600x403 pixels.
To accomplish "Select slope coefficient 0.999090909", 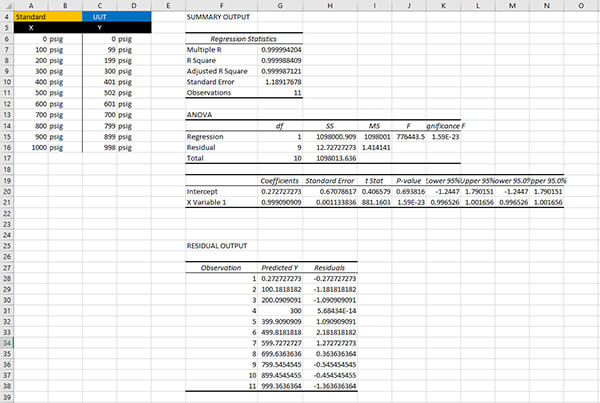I will click(x=281, y=202).
